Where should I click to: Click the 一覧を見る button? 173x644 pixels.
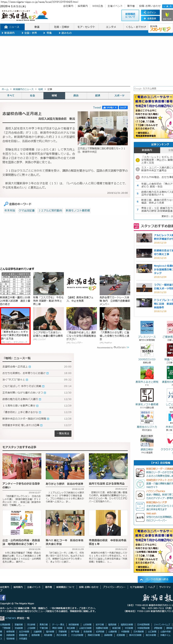[63, 433]
